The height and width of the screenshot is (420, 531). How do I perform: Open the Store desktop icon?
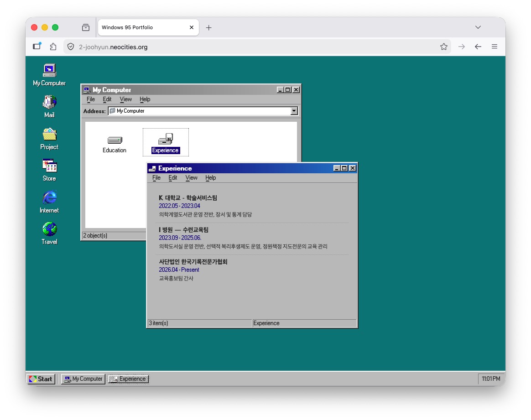click(x=49, y=170)
